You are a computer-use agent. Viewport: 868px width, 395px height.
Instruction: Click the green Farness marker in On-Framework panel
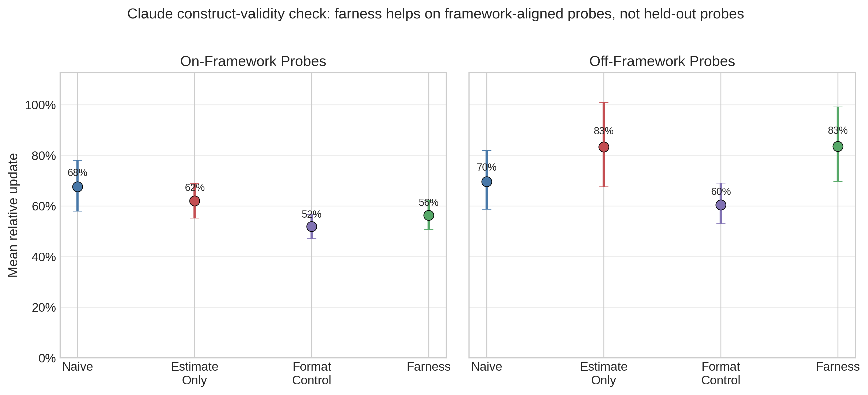click(429, 215)
